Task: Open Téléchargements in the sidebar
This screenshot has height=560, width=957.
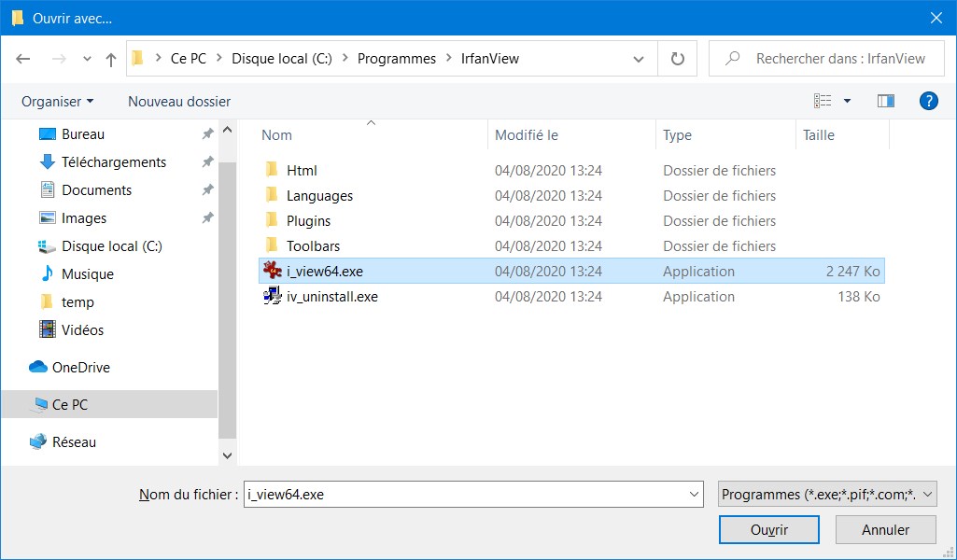Action: pyautogui.click(x=114, y=162)
